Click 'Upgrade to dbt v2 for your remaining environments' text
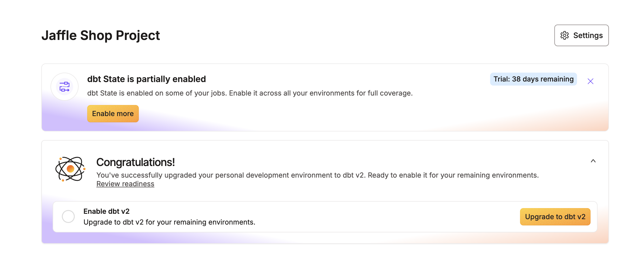Image resolution: width=644 pixels, height=254 pixels. [x=169, y=222]
